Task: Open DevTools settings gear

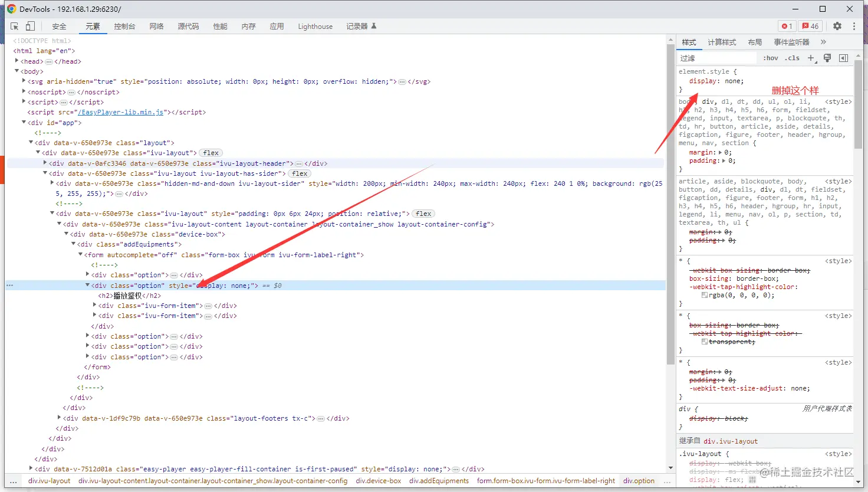Action: click(837, 26)
